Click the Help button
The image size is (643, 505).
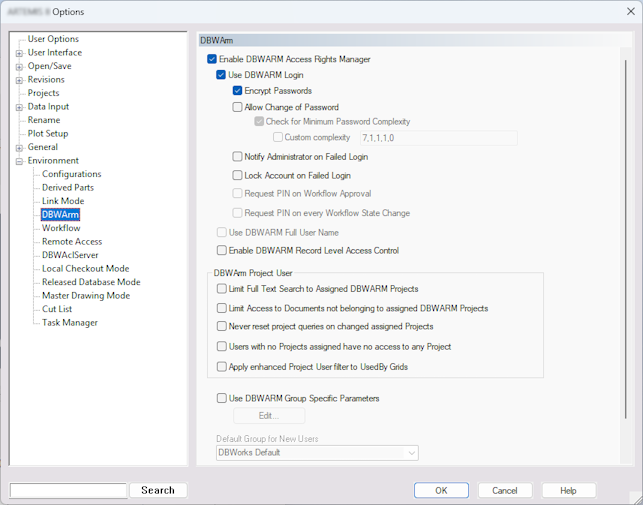click(x=568, y=490)
